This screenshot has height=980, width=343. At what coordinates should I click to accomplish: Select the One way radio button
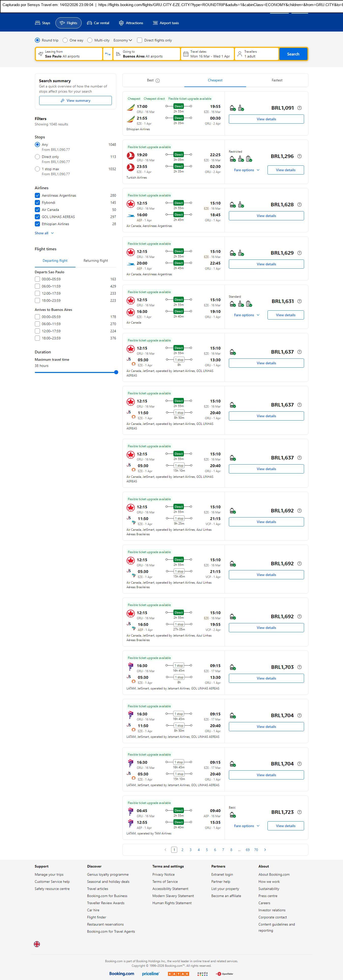coord(65,40)
